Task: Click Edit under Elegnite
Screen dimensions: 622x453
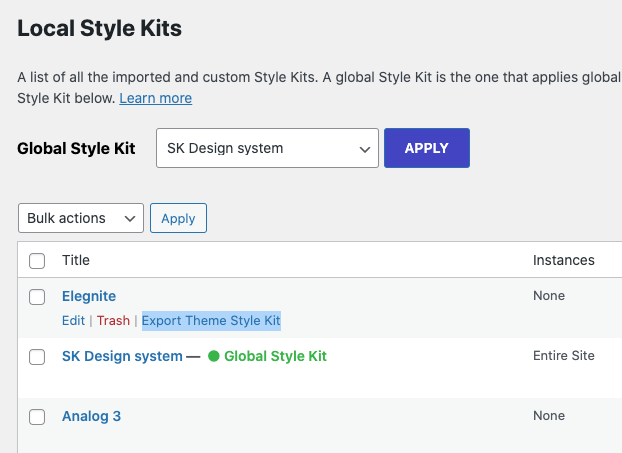Action: pos(73,321)
